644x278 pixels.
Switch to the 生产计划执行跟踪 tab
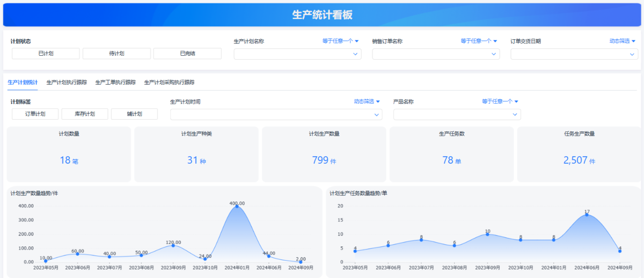point(67,83)
